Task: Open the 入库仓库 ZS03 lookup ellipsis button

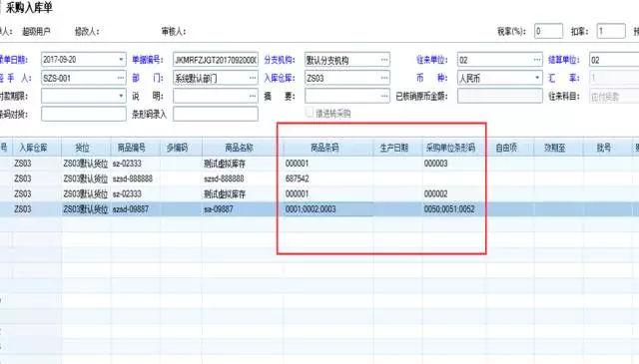Action: pos(383,78)
